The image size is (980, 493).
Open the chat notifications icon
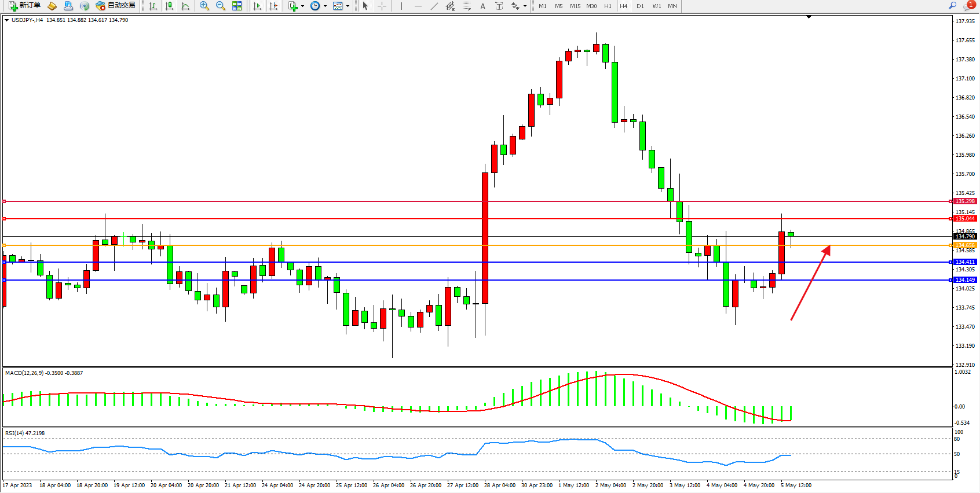[968, 6]
